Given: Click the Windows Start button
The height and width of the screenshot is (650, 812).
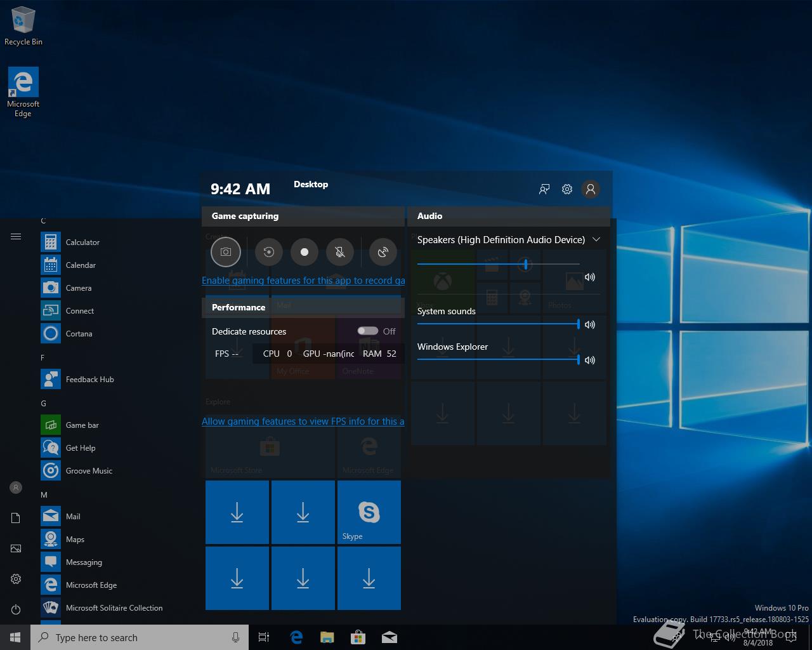Looking at the screenshot, I should tap(15, 637).
